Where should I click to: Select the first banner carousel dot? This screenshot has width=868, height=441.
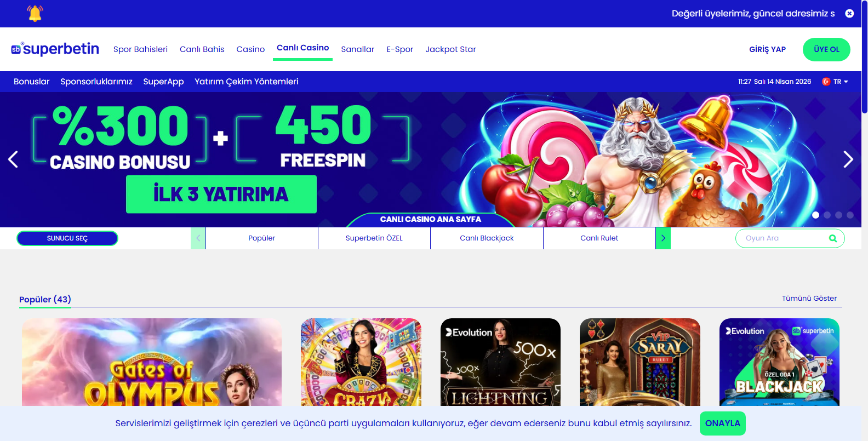pyautogui.click(x=815, y=215)
